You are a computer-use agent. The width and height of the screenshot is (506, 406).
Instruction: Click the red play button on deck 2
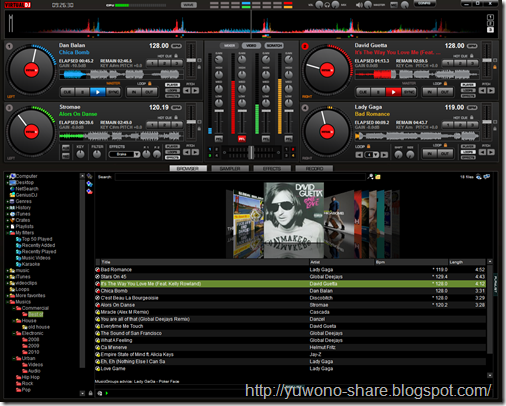(393, 92)
